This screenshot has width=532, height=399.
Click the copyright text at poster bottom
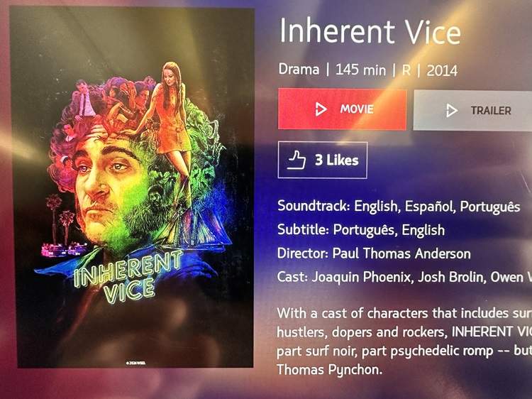click(x=135, y=363)
